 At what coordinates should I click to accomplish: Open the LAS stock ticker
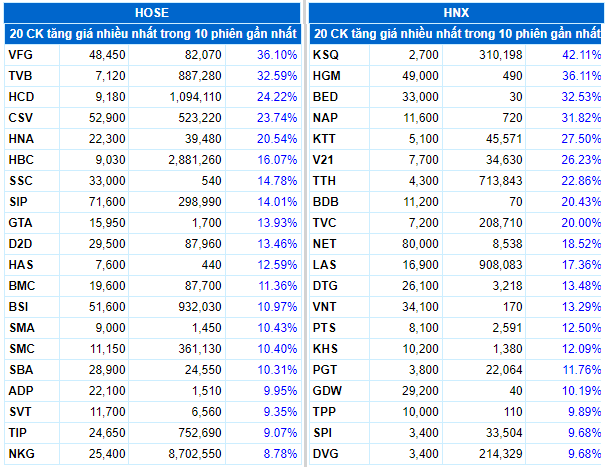(324, 265)
